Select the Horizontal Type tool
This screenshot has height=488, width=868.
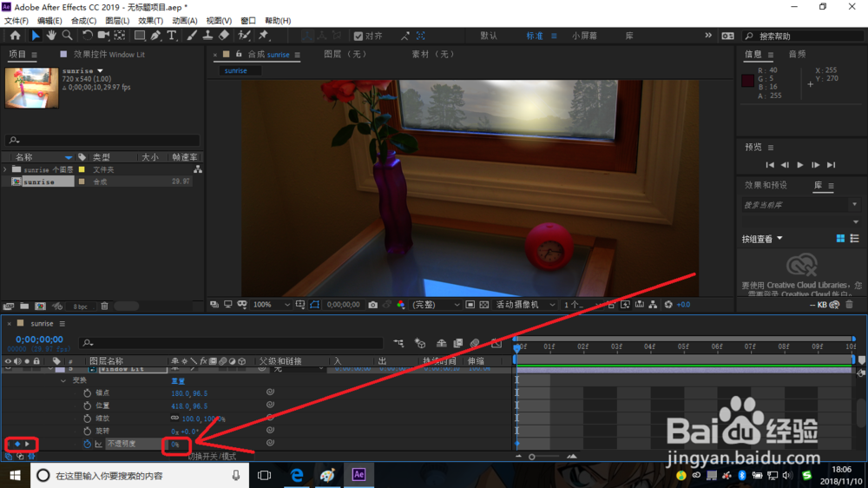[172, 36]
